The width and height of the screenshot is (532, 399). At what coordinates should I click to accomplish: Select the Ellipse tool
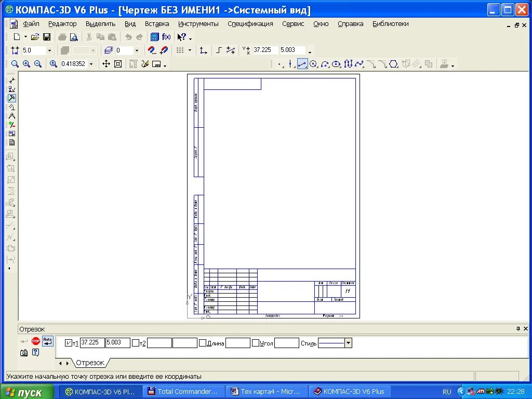coord(336,64)
